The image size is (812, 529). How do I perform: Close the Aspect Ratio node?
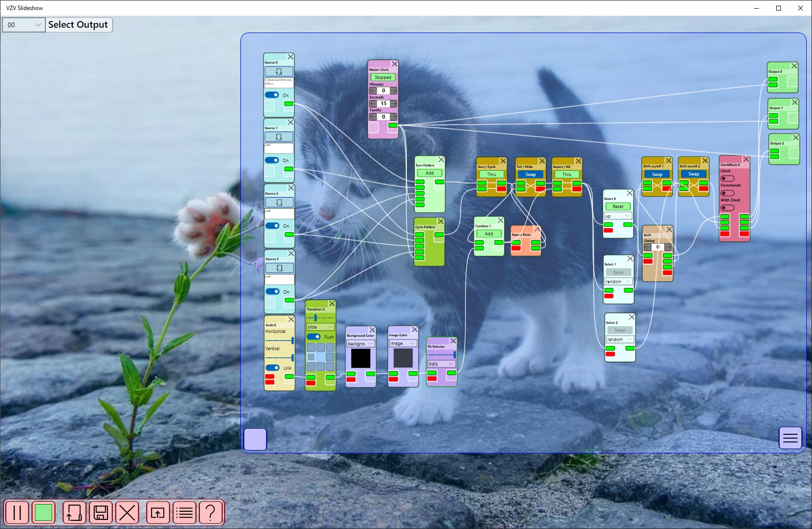[x=537, y=229]
